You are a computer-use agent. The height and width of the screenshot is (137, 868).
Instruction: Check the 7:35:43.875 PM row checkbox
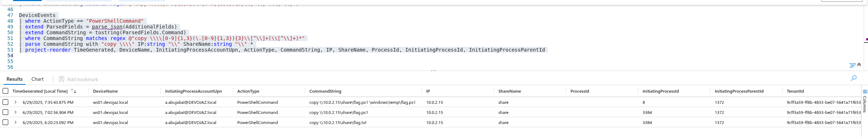click(5, 102)
